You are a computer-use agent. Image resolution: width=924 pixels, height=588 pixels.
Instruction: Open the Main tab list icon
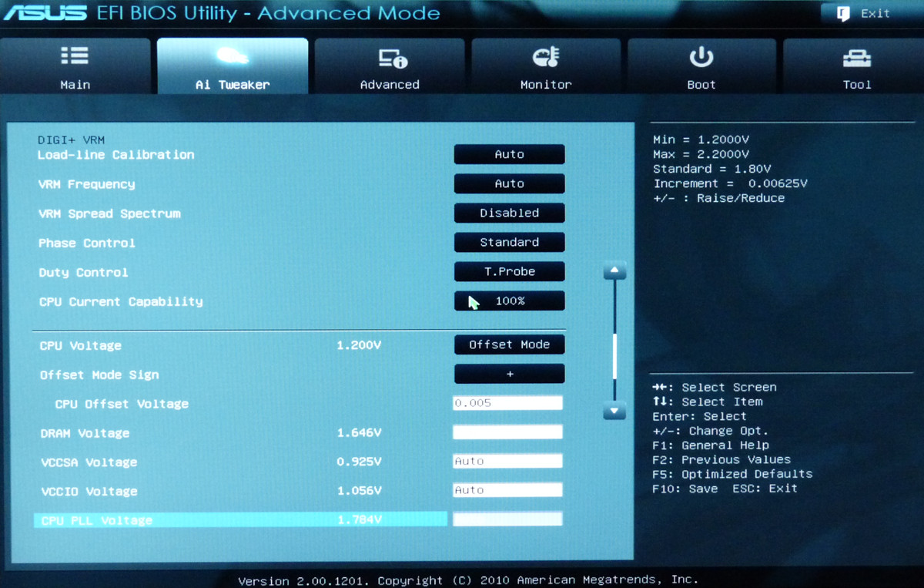pyautogui.click(x=75, y=55)
